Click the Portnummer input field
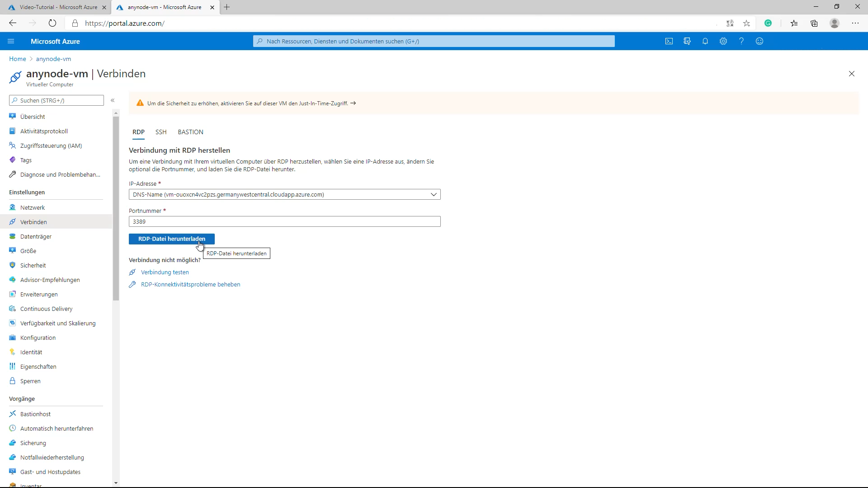 pyautogui.click(x=285, y=221)
